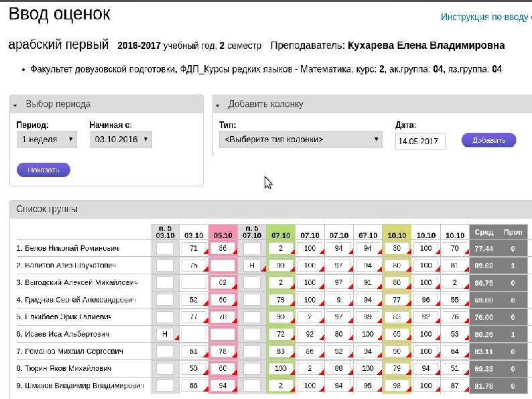
Task: Click the Дата field with 14.05.2017
Action: [420, 141]
